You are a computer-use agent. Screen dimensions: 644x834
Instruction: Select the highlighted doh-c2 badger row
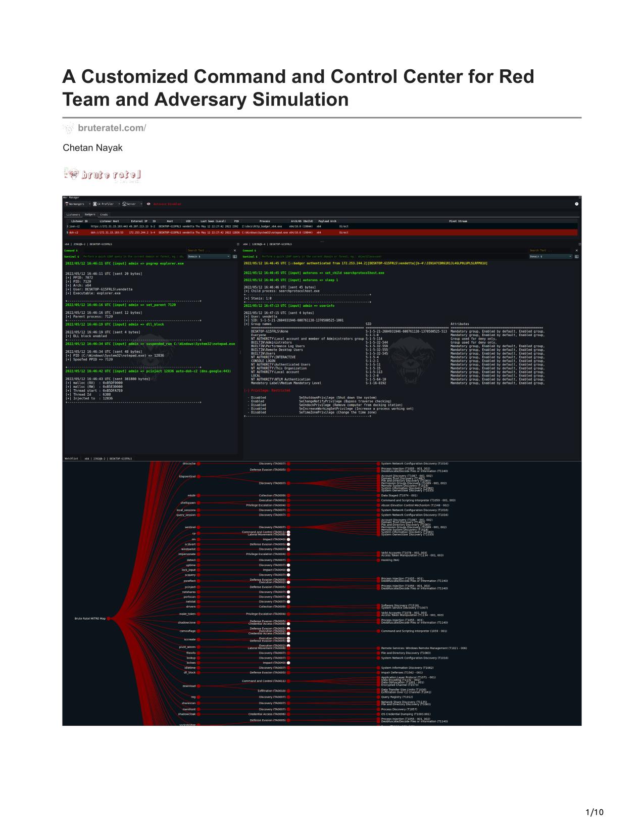(321, 233)
